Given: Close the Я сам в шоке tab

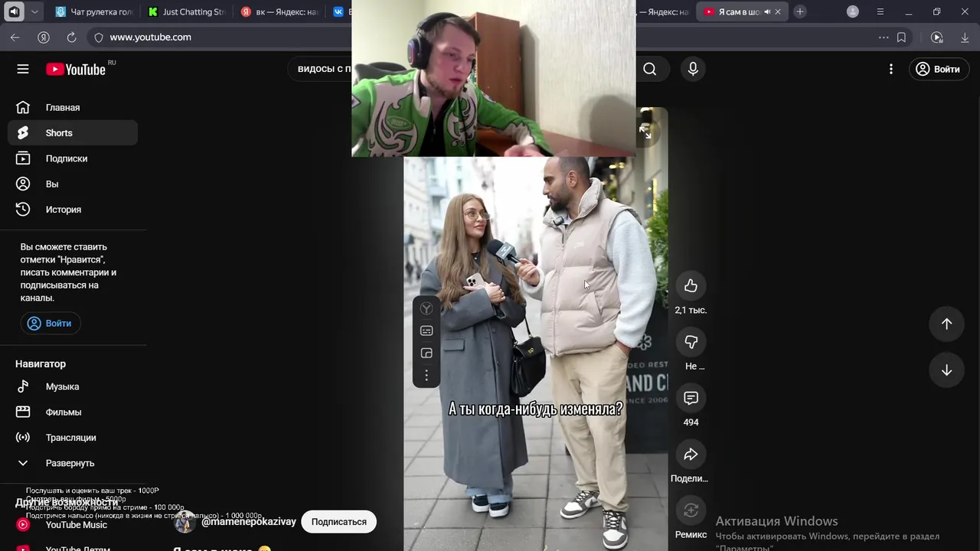Looking at the screenshot, I should [x=778, y=11].
